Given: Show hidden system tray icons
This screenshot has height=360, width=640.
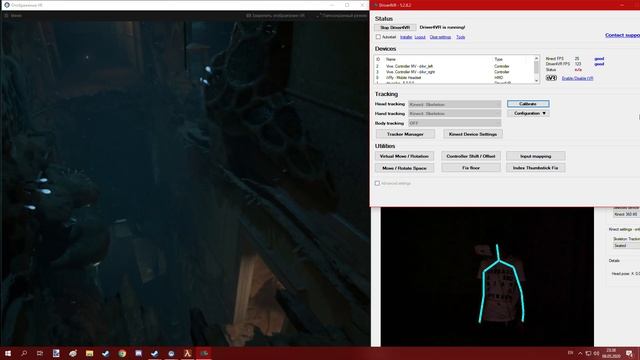Looking at the screenshot, I should coord(580,353).
